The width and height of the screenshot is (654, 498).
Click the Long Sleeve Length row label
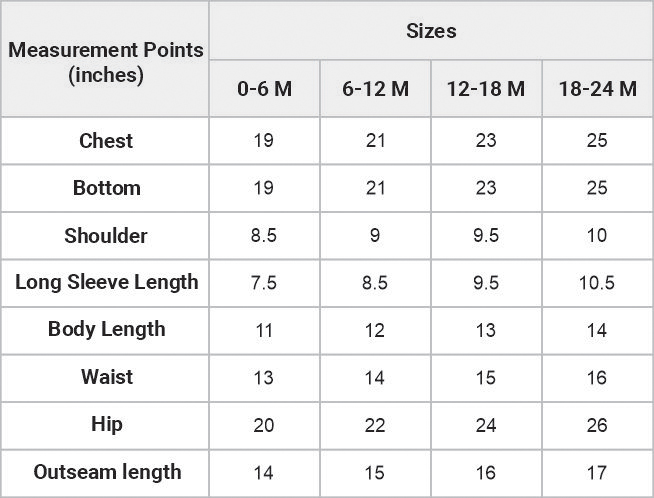[105, 283]
